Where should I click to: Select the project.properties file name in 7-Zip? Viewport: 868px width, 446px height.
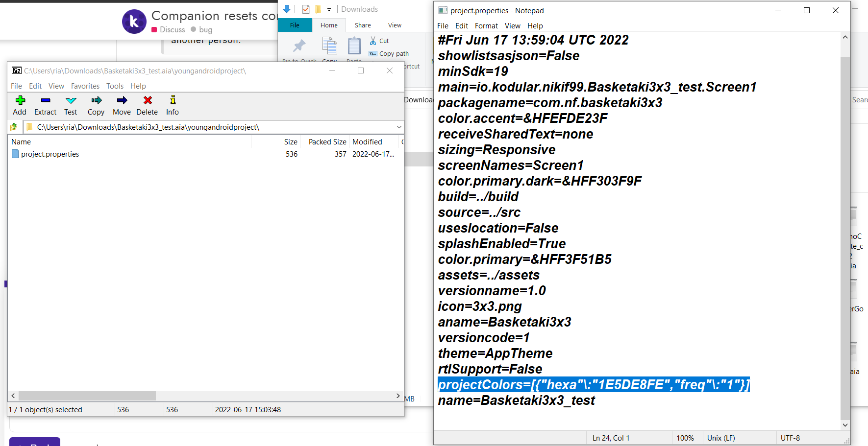pyautogui.click(x=50, y=154)
